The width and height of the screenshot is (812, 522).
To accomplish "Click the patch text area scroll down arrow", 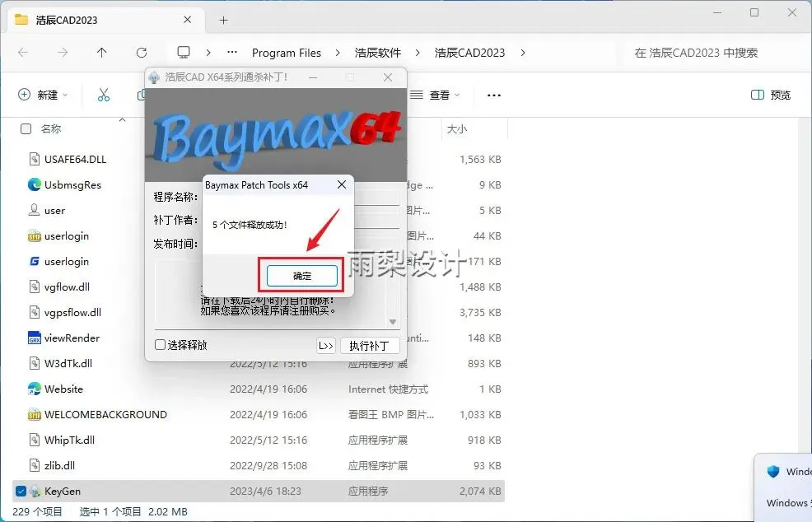I will point(393,322).
